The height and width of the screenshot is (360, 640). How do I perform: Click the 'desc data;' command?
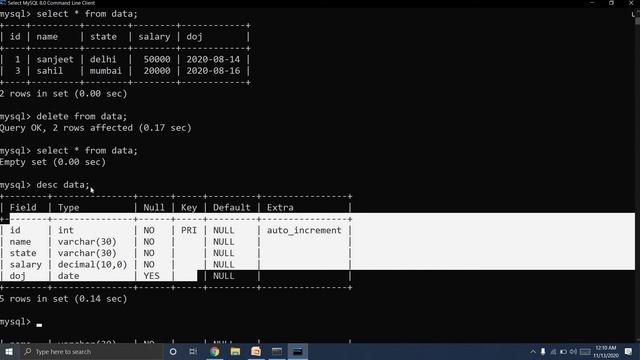click(63, 185)
